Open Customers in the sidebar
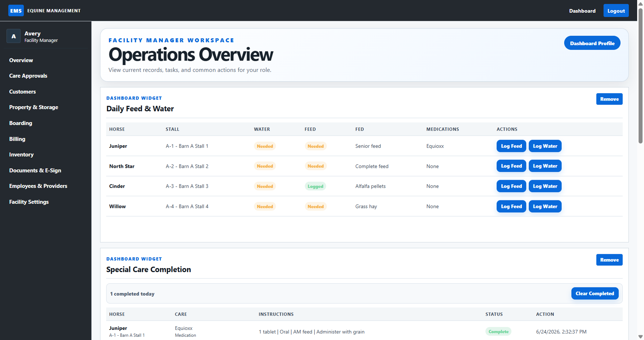644x340 pixels. coord(22,92)
